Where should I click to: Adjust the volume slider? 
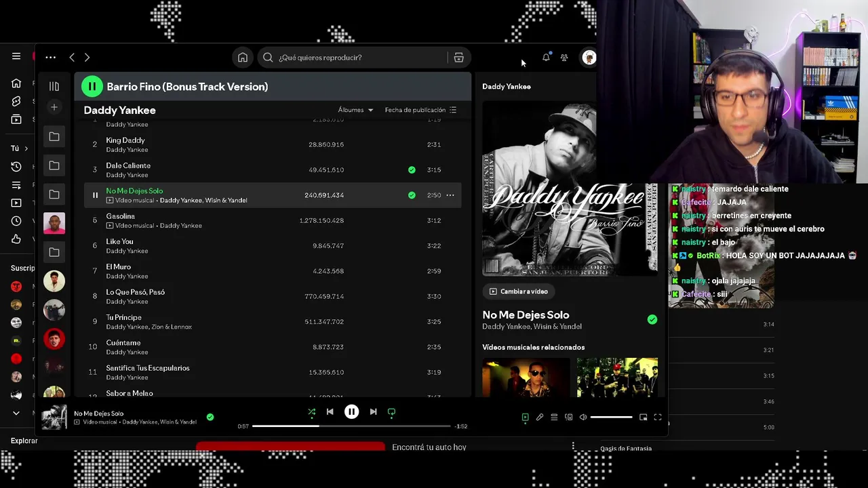[611, 418]
